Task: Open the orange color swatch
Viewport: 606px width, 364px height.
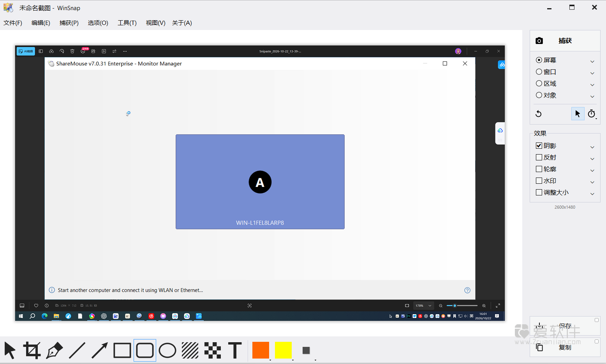Action: coord(261,350)
